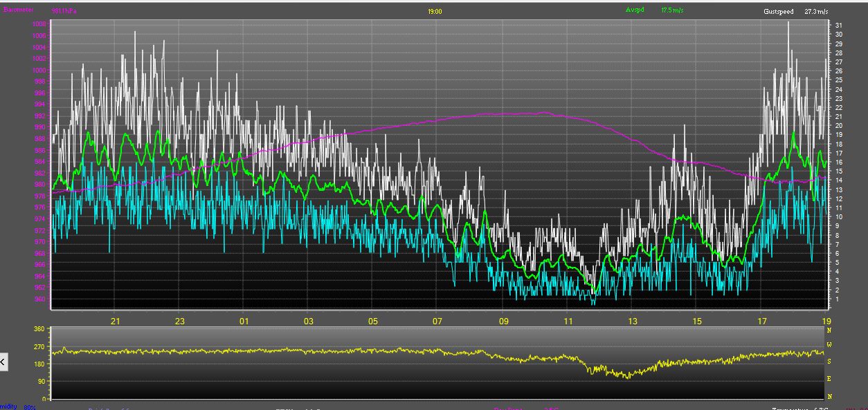Click the S compass label on direction chart

click(829, 362)
